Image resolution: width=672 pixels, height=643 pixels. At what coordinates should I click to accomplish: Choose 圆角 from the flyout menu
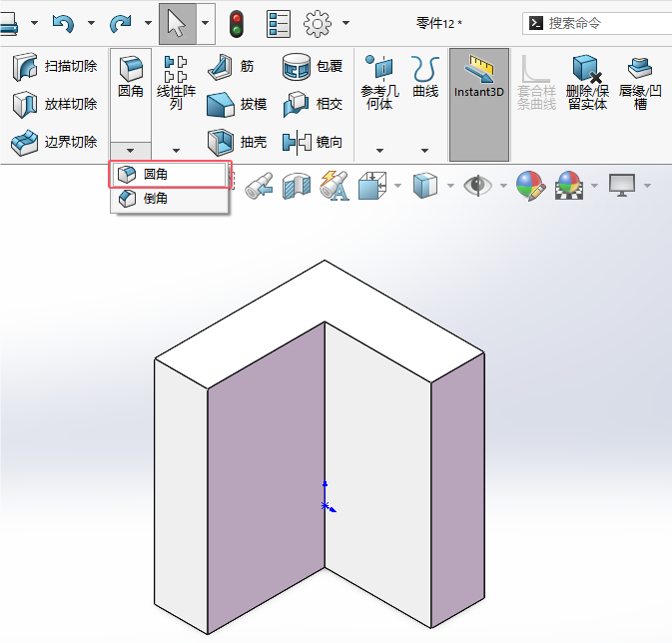(x=170, y=175)
